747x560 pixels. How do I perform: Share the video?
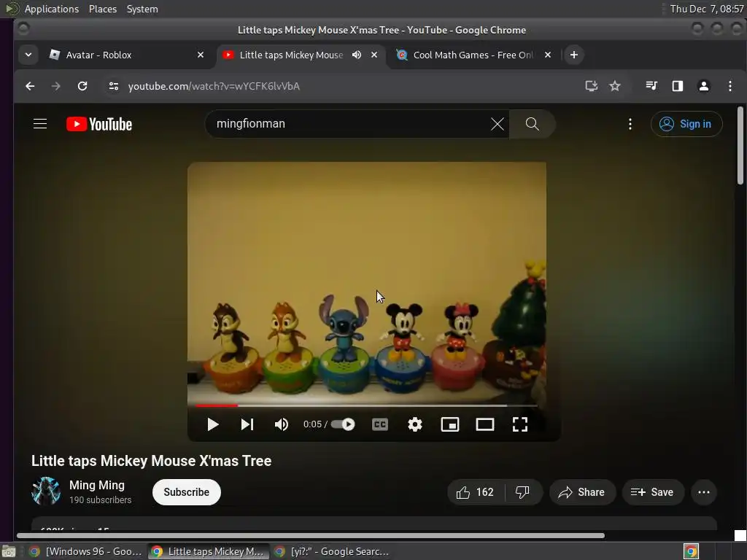click(x=581, y=492)
